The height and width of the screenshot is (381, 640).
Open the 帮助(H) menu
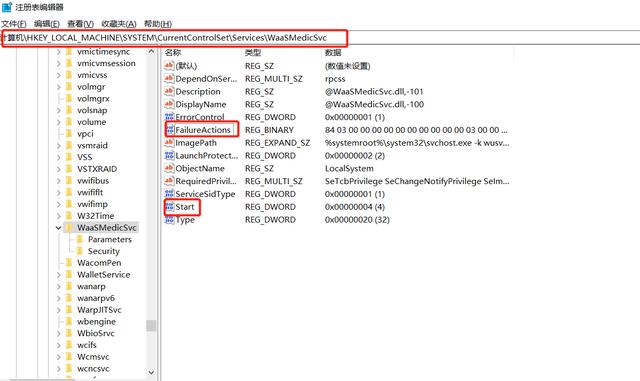[158, 24]
